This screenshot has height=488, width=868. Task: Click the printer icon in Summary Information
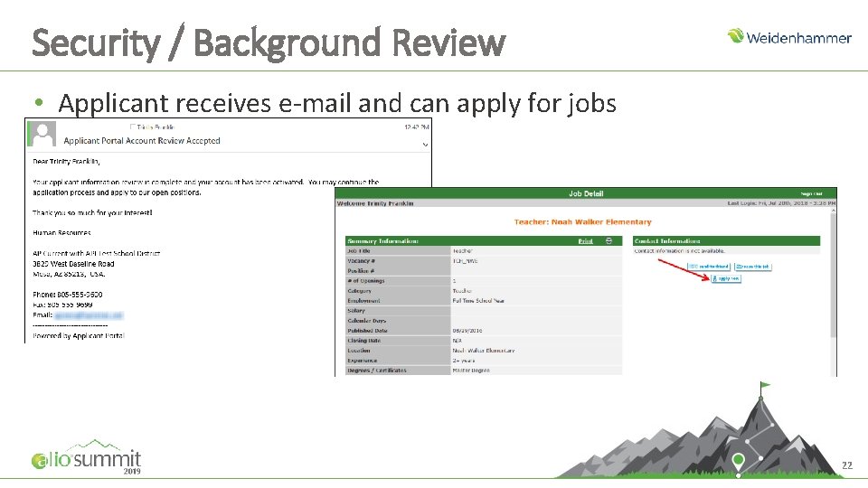tap(609, 241)
